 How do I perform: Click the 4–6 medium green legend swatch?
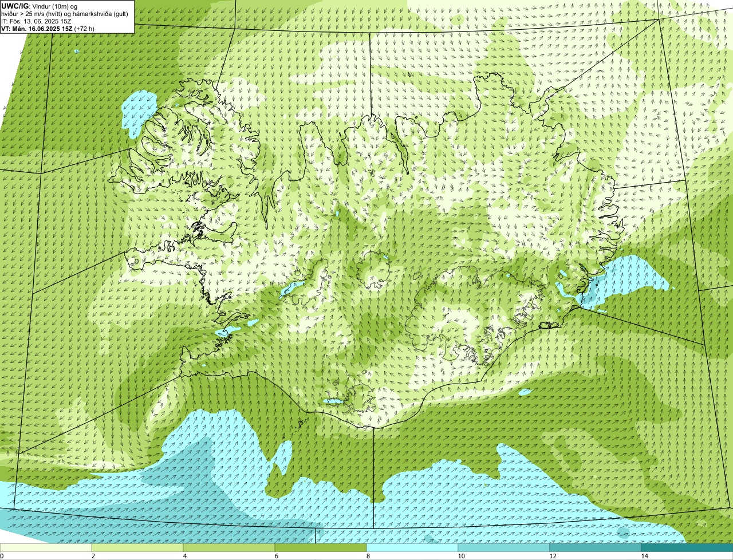(229, 547)
